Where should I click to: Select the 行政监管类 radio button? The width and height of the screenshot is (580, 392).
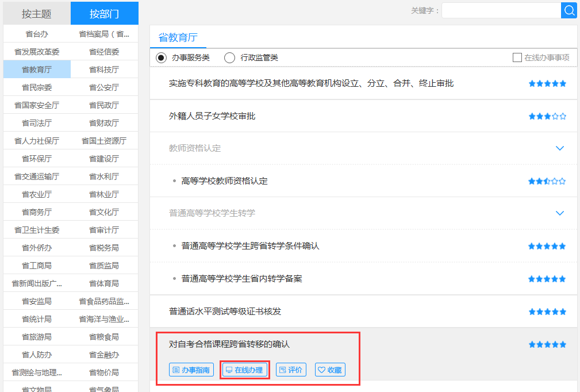point(230,57)
